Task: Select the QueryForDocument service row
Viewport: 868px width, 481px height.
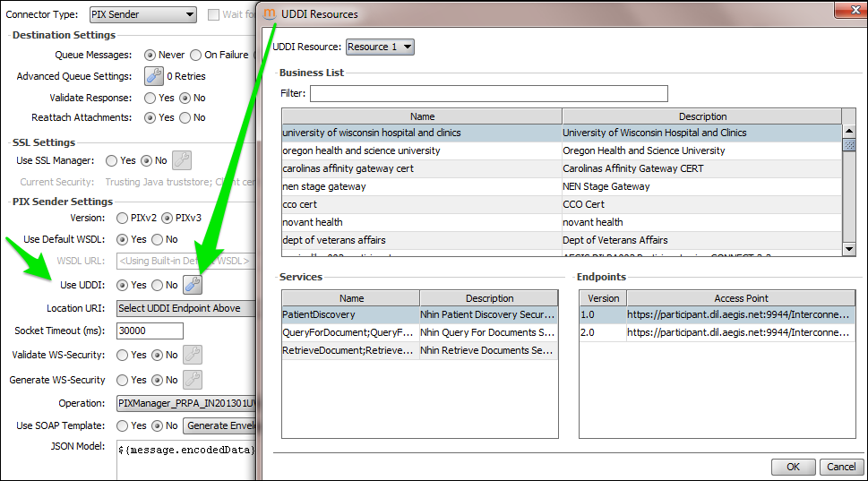Action: [x=420, y=332]
